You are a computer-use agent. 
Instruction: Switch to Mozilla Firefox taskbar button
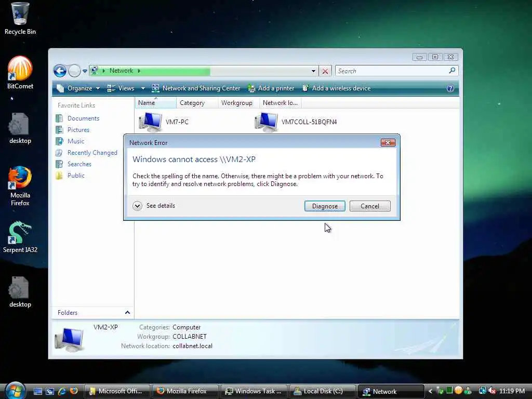pos(185,391)
